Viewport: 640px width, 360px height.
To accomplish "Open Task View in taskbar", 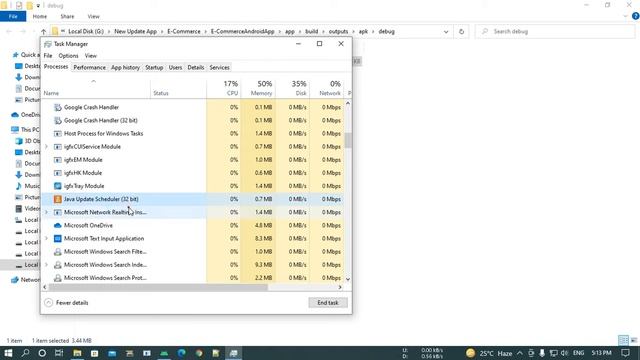I will pos(59,353).
